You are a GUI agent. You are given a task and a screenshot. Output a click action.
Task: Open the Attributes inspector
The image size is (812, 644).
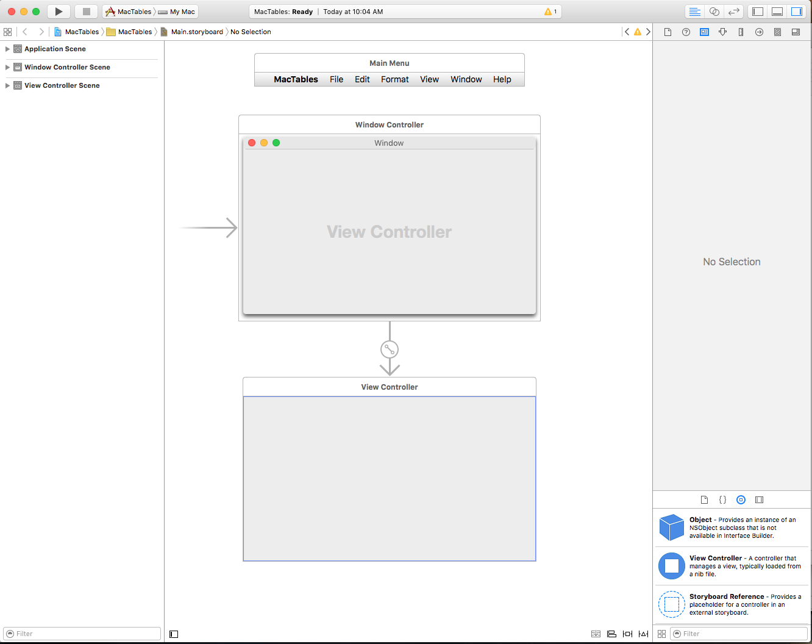[x=722, y=32]
